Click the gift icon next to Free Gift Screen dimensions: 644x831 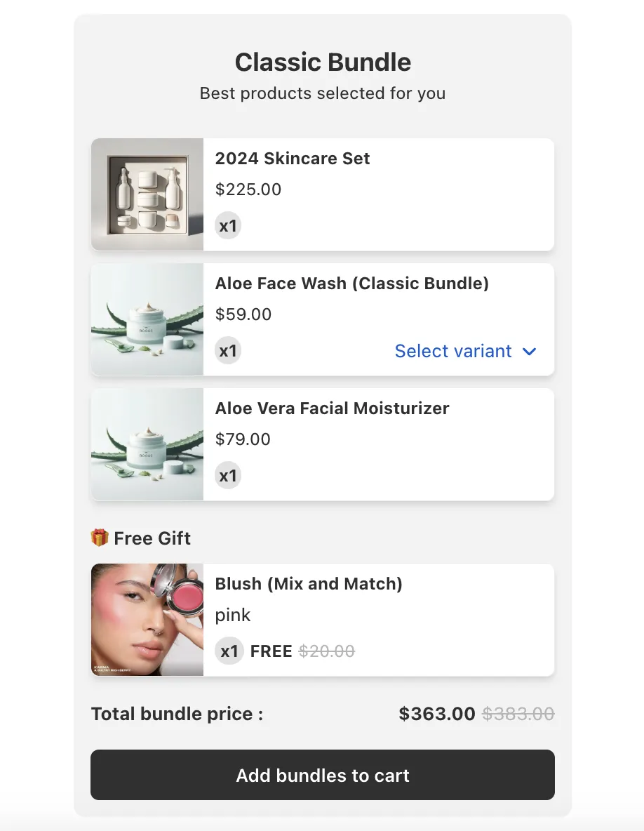click(x=98, y=538)
